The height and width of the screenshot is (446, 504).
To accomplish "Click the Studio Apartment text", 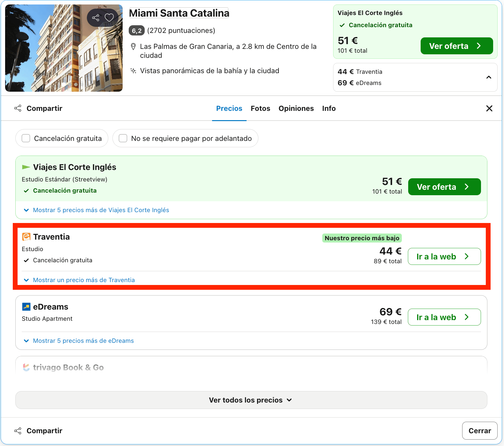I will (47, 319).
